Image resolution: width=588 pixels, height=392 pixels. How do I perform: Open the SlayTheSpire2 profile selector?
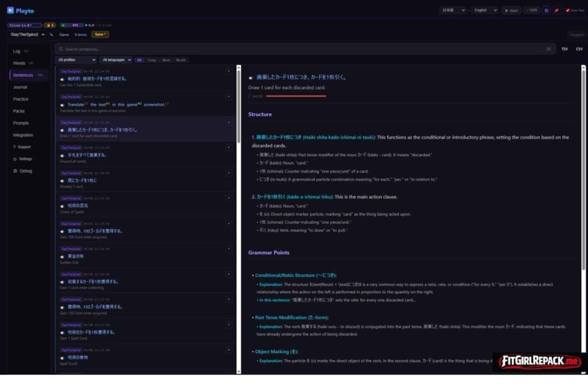[x=27, y=34]
